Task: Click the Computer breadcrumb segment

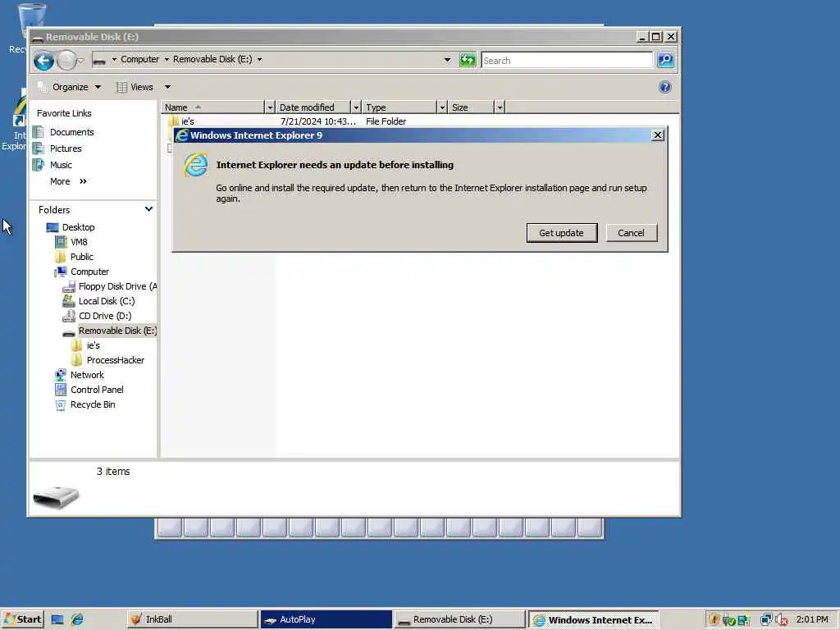Action: coord(139,59)
